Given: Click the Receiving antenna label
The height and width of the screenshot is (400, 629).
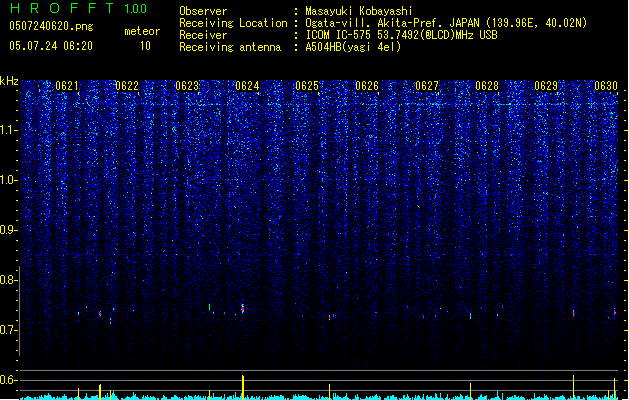Looking at the screenshot, I should tap(230, 47).
